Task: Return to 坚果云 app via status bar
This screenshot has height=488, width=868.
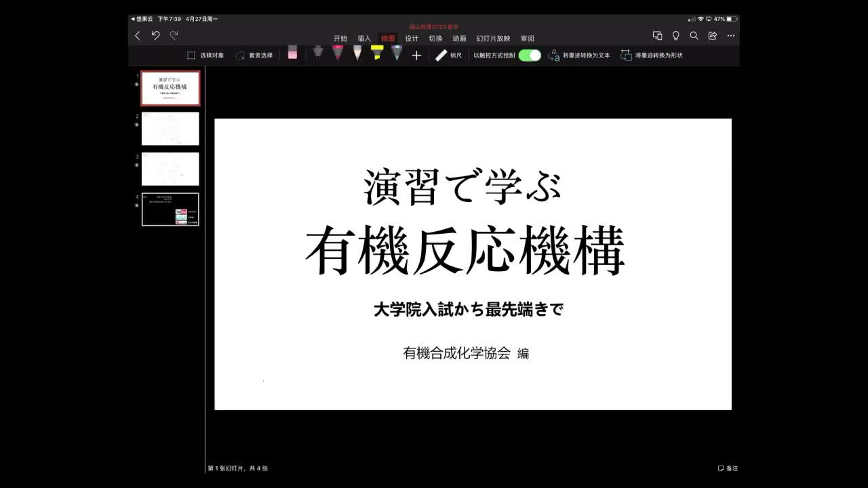Action: pyautogui.click(x=142, y=19)
